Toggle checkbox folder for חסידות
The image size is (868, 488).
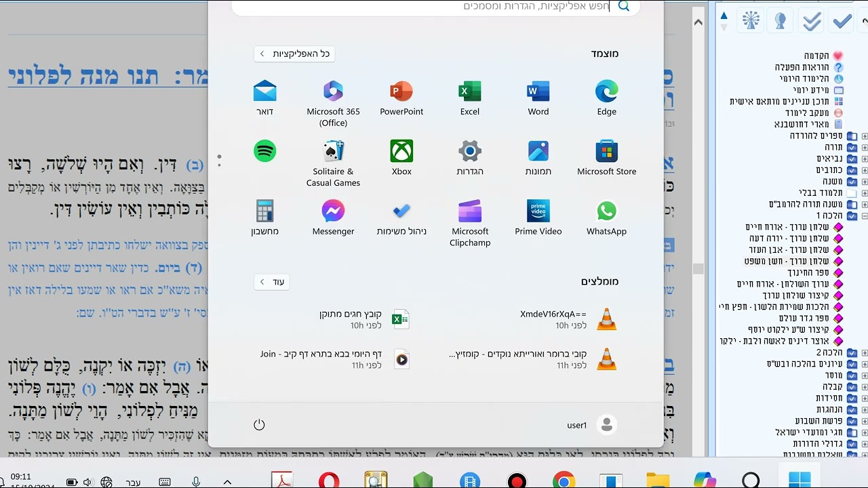click(x=852, y=398)
